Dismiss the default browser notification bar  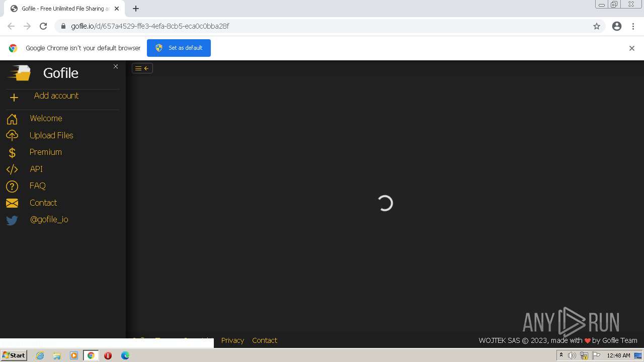[x=632, y=48]
